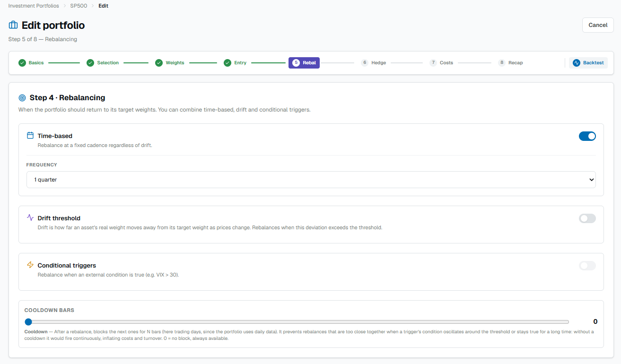
Task: Click the Edit portfolio page title
Action: 53,25
